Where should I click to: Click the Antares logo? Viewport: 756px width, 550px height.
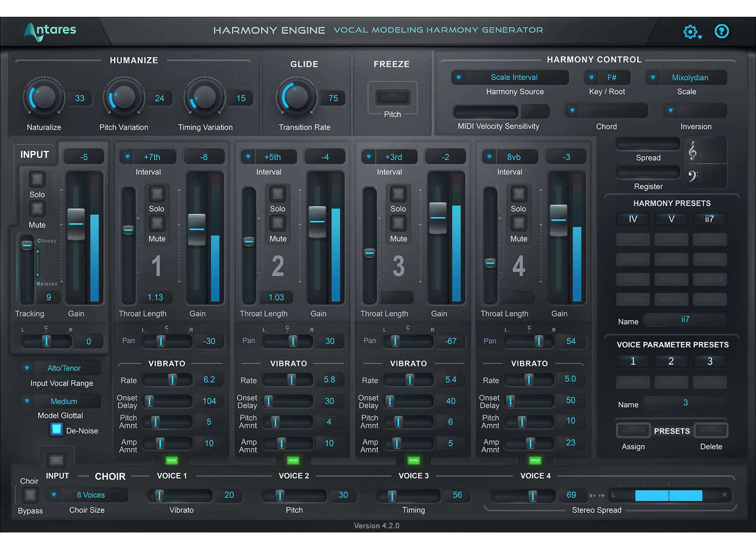click(50, 31)
